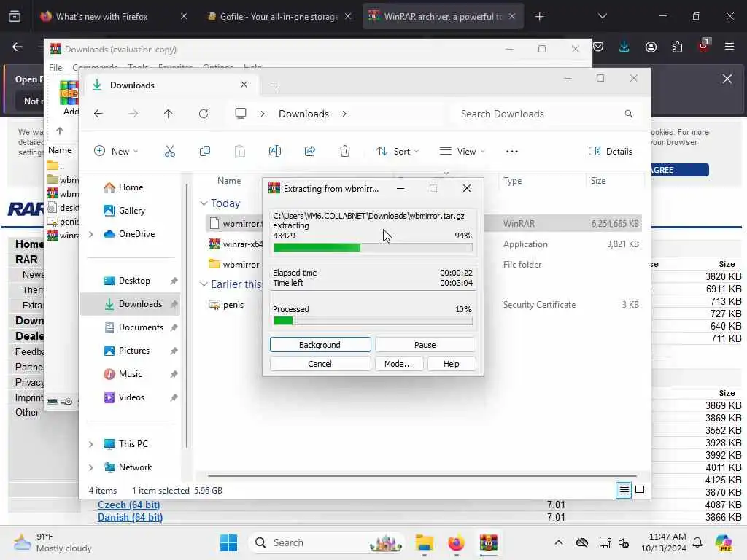The height and width of the screenshot is (560, 747).
Task: Click the Downloads Explorer tab
Action: (171, 85)
